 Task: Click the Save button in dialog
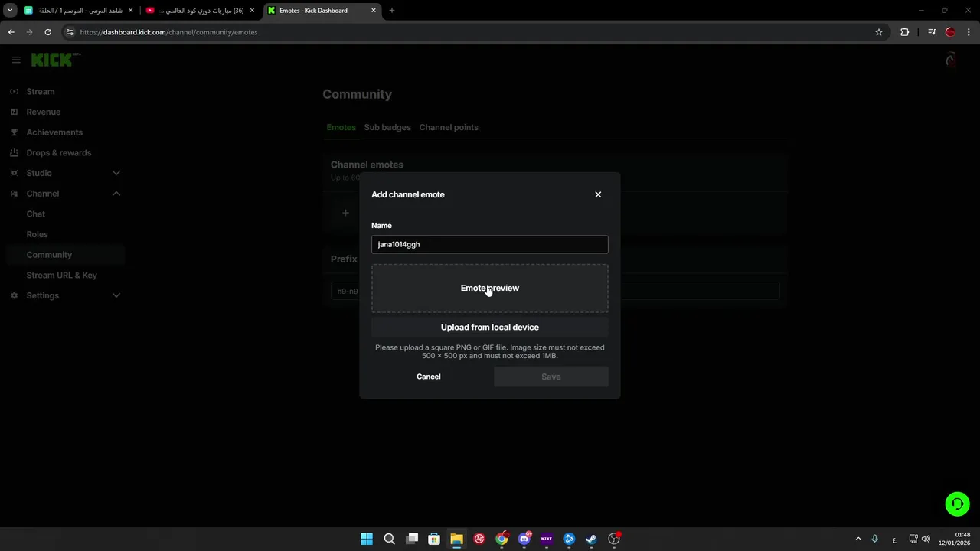tap(551, 377)
